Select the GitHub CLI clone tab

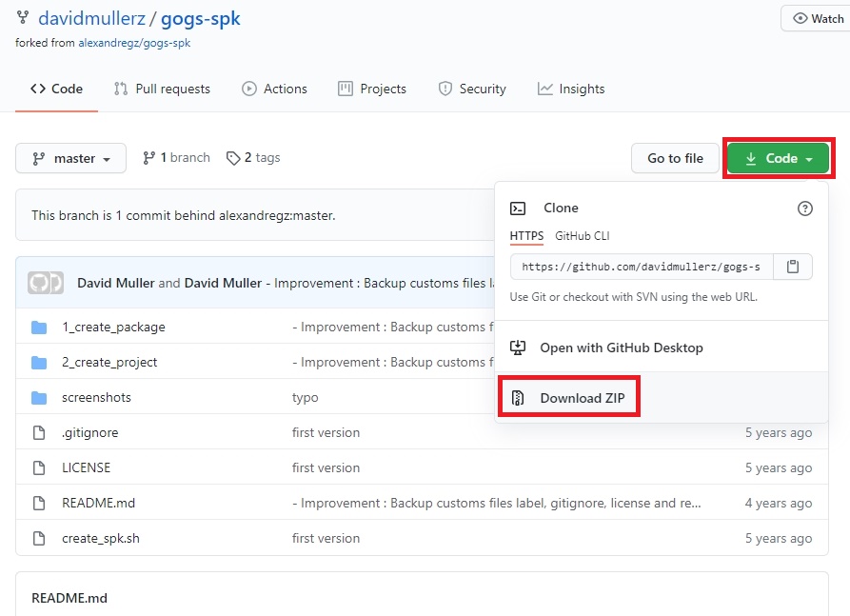(583, 236)
